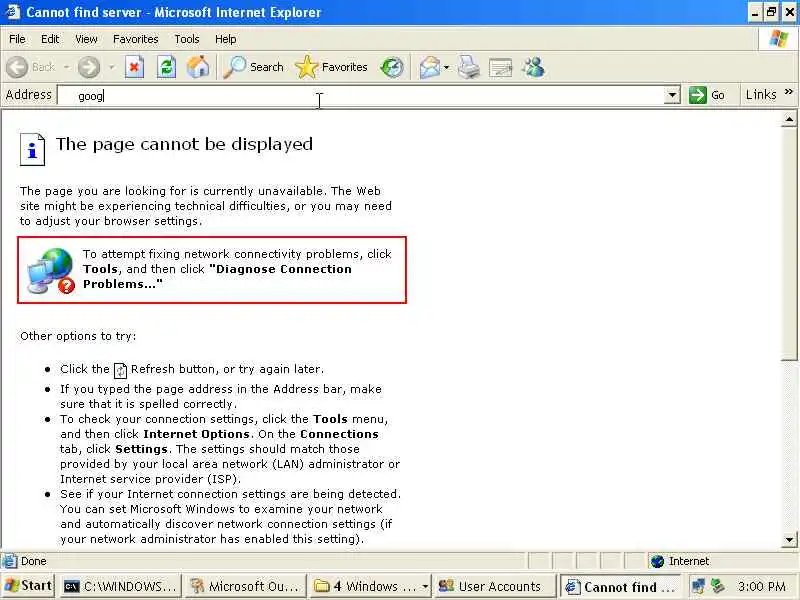
Task: Open the Favorites menu
Action: pyautogui.click(x=136, y=39)
